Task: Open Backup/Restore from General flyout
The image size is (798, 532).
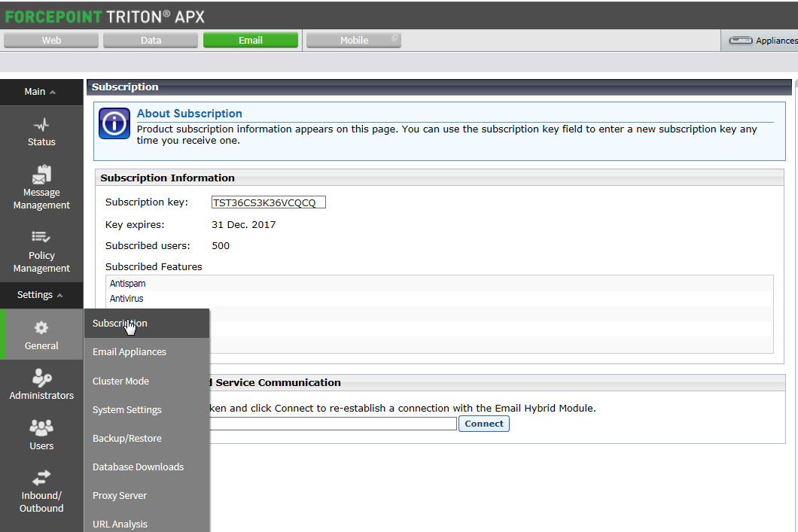Action: coord(147,438)
